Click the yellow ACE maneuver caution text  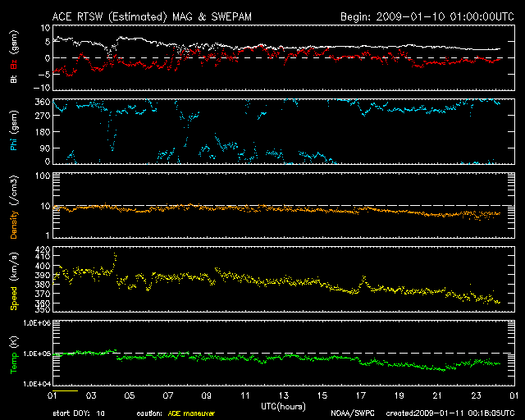point(191,413)
